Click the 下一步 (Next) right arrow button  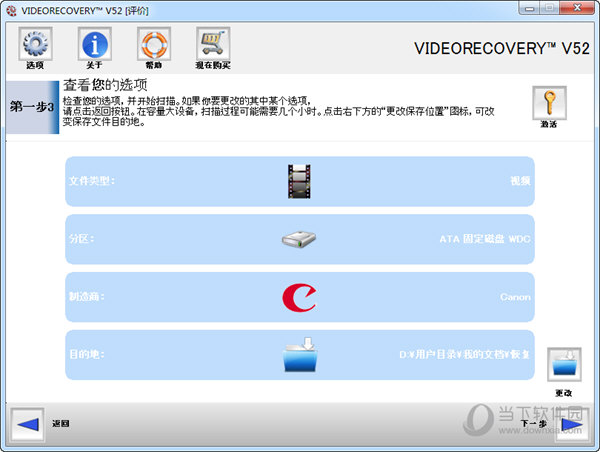[x=572, y=424]
